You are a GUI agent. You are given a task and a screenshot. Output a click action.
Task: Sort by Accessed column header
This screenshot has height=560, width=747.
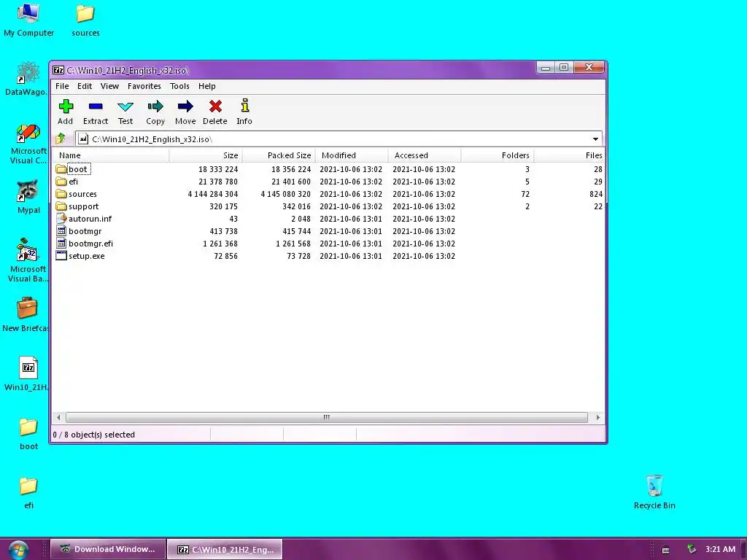pos(425,155)
